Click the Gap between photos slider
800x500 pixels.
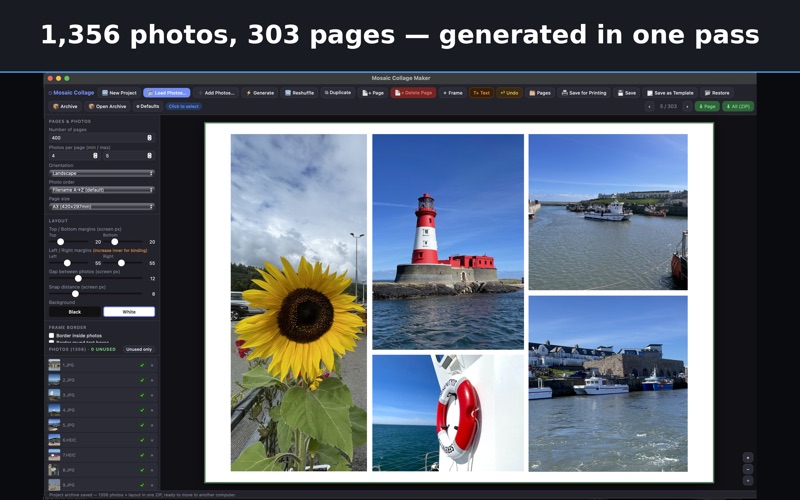[x=95, y=279]
